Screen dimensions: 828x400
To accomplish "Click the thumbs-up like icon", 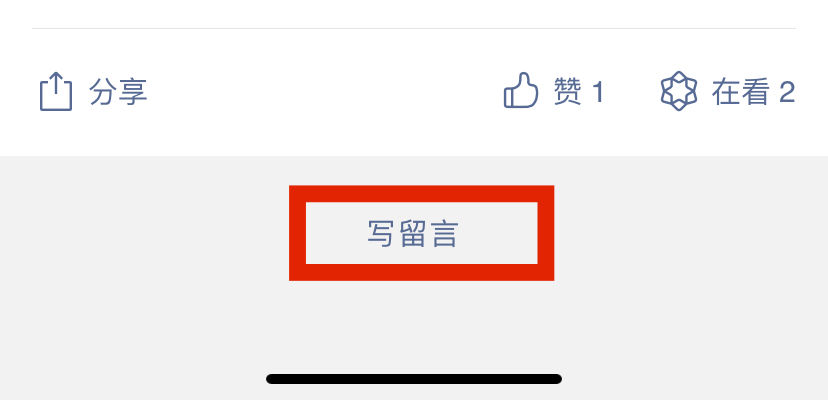I will pos(521,90).
